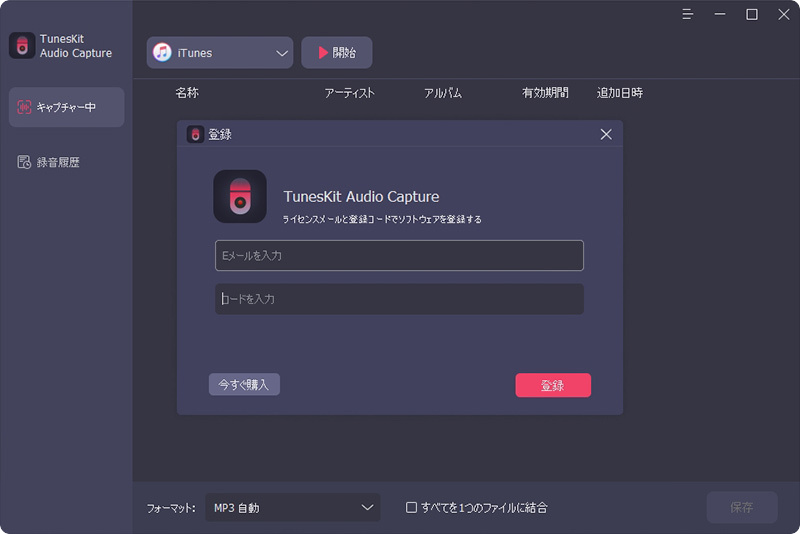Open the hamburger menu in title bar

[x=687, y=14]
